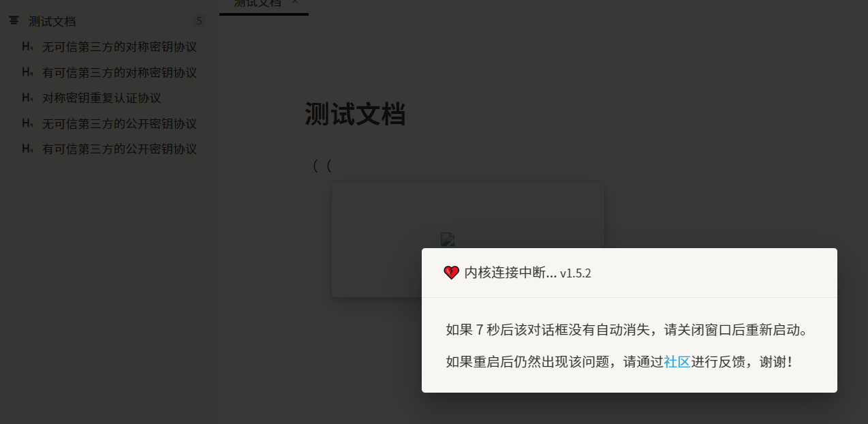868x424 pixels.
Task: Click the H4 icon of 有可信第三方的公开密钥协议
Action: (x=28, y=149)
